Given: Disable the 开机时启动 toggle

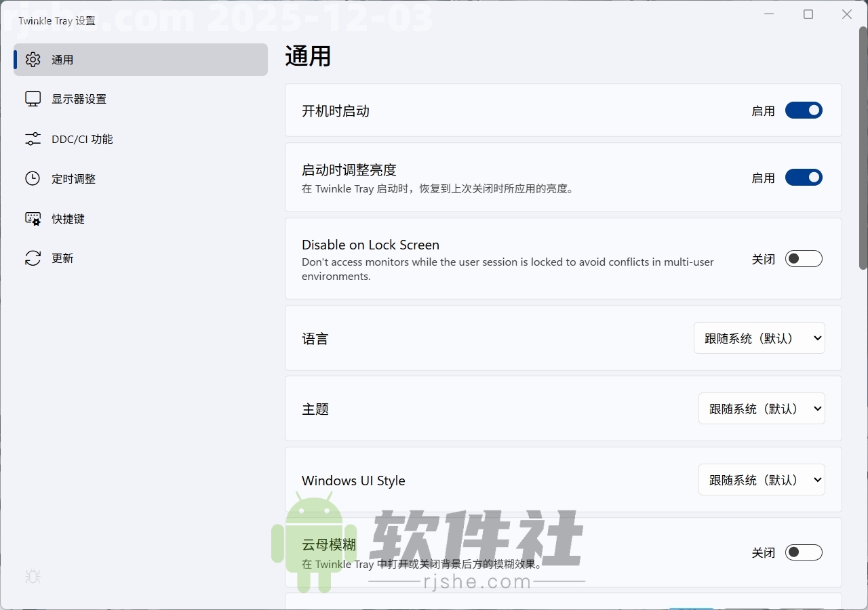Looking at the screenshot, I should [804, 110].
